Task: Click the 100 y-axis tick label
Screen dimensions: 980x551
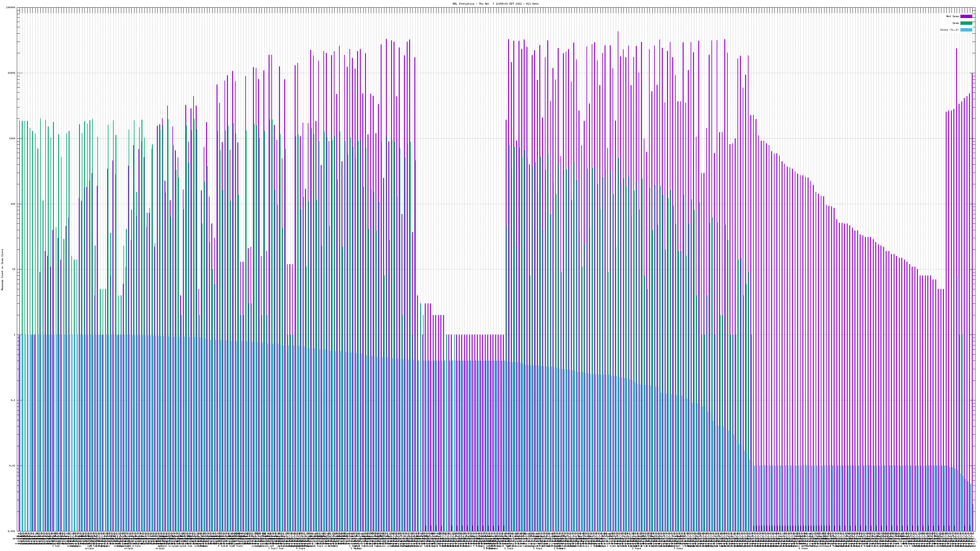Action: click(13, 204)
